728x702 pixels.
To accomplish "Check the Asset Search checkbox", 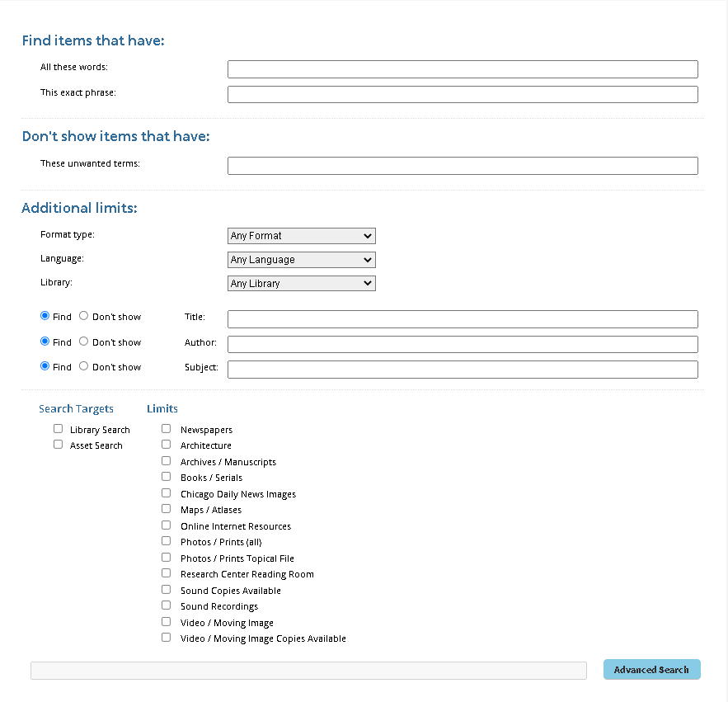I will point(58,444).
